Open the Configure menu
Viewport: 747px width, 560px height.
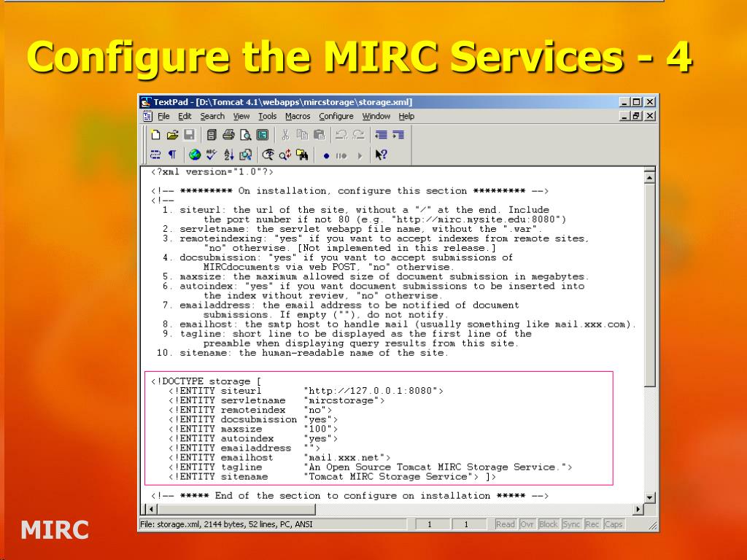336,116
